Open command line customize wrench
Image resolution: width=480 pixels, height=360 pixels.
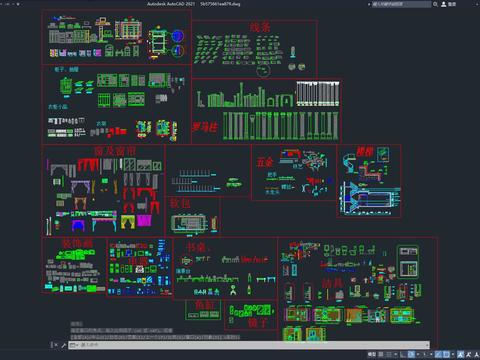pos(63,345)
